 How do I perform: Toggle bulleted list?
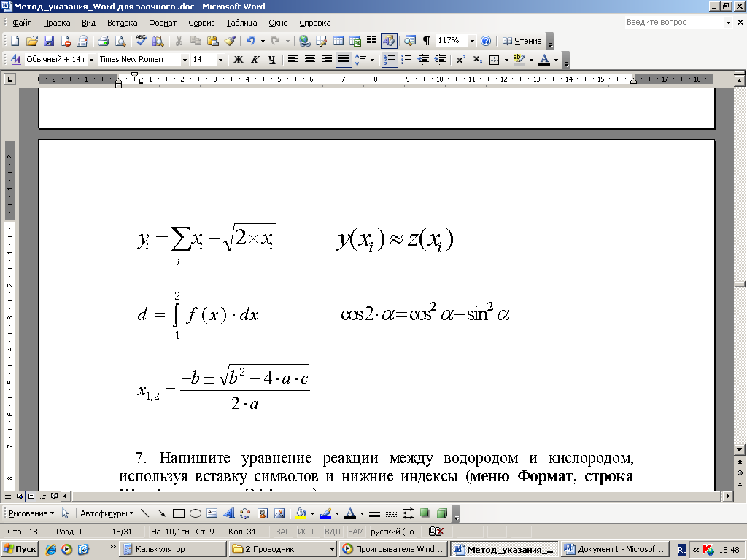[406, 60]
